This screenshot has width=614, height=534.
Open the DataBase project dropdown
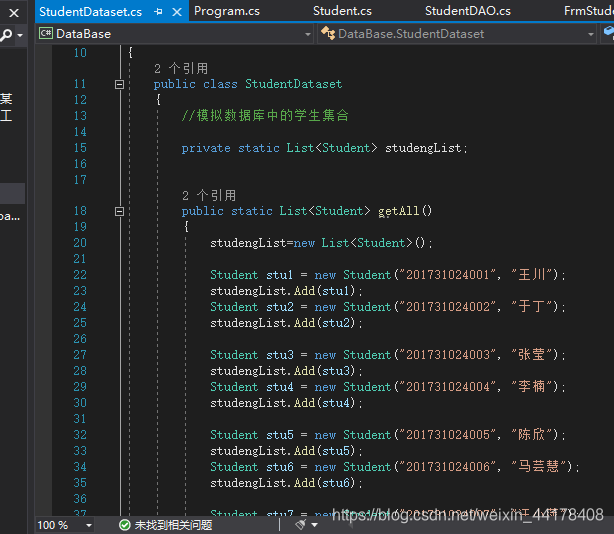308,34
